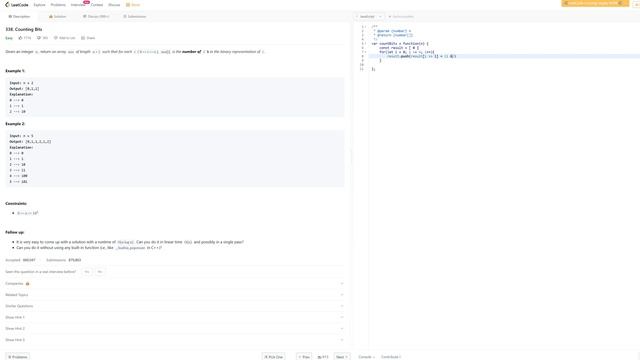Open the Contest menu item
The height and width of the screenshot is (360, 640).
point(97,5)
